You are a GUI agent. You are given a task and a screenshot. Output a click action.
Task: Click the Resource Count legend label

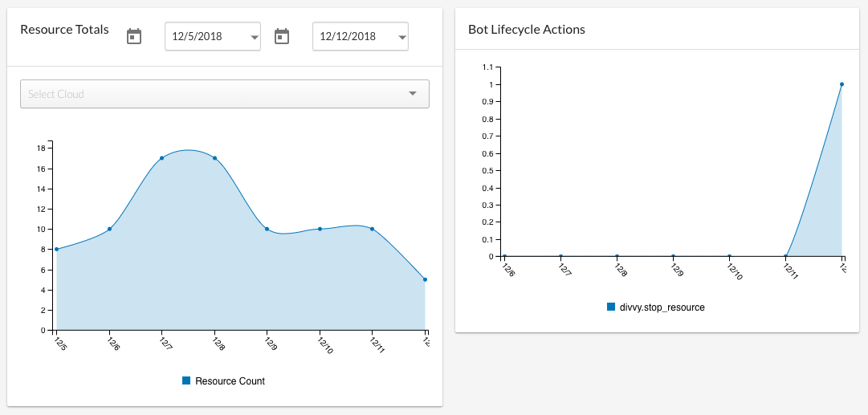pyautogui.click(x=230, y=381)
